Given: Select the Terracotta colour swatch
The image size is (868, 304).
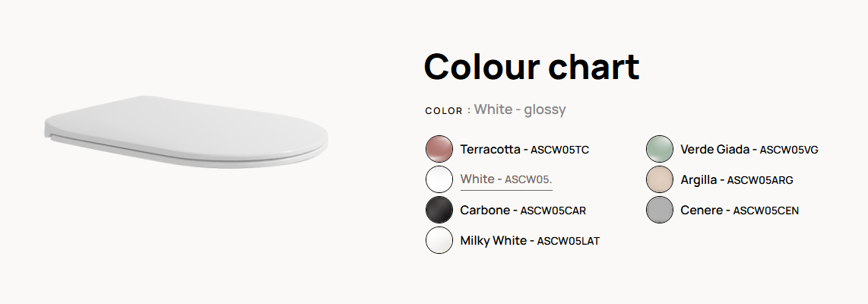Looking at the screenshot, I should pos(439,149).
